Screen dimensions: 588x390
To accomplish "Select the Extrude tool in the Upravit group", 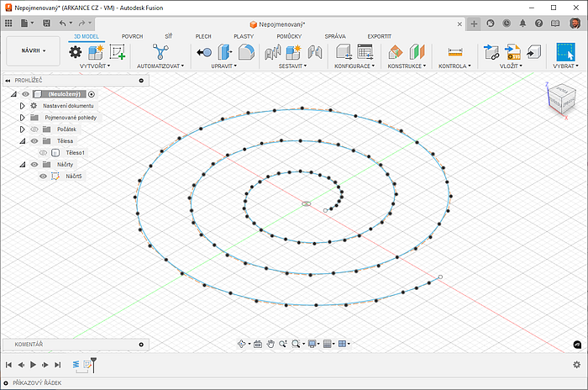I will [226, 52].
